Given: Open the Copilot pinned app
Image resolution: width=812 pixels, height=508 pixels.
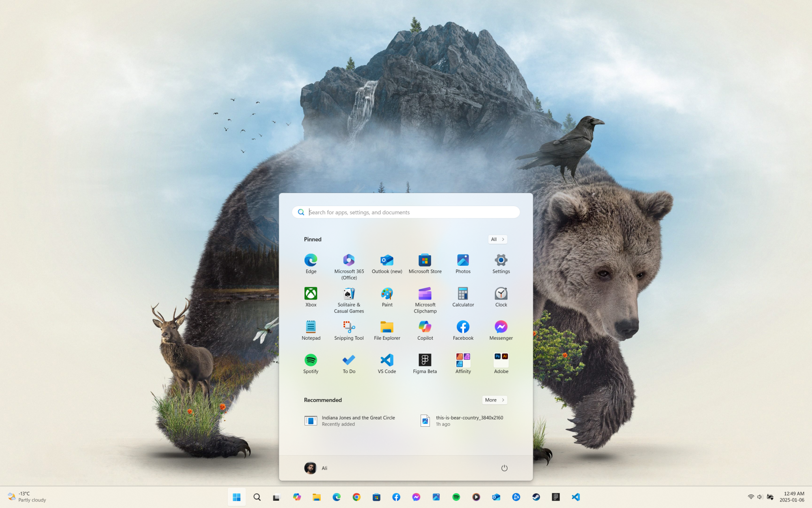Looking at the screenshot, I should 425,330.
